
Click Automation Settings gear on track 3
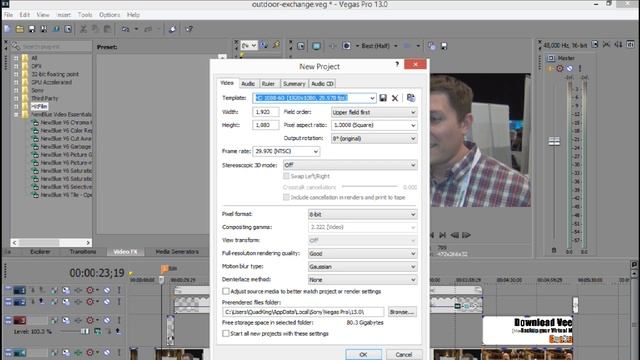click(90, 320)
